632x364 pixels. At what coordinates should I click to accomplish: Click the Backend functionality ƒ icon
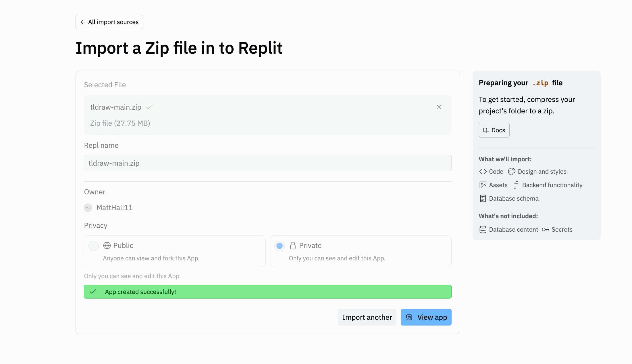[x=516, y=185]
